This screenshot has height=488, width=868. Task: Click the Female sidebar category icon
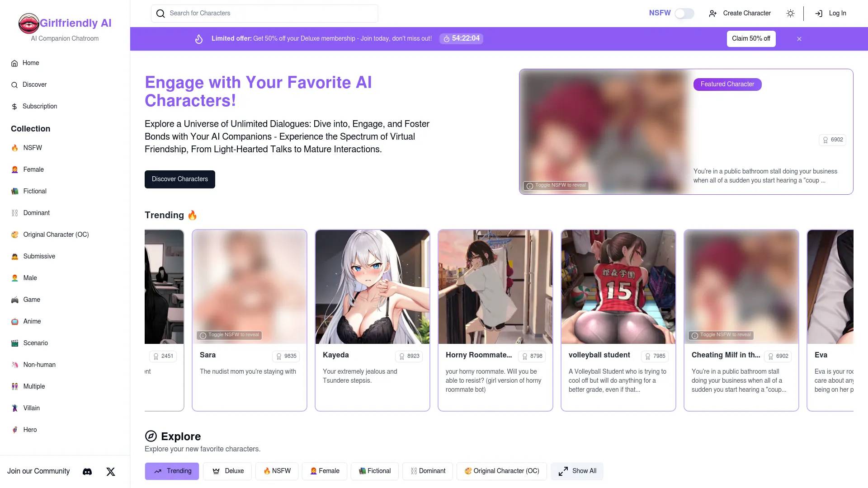click(15, 169)
